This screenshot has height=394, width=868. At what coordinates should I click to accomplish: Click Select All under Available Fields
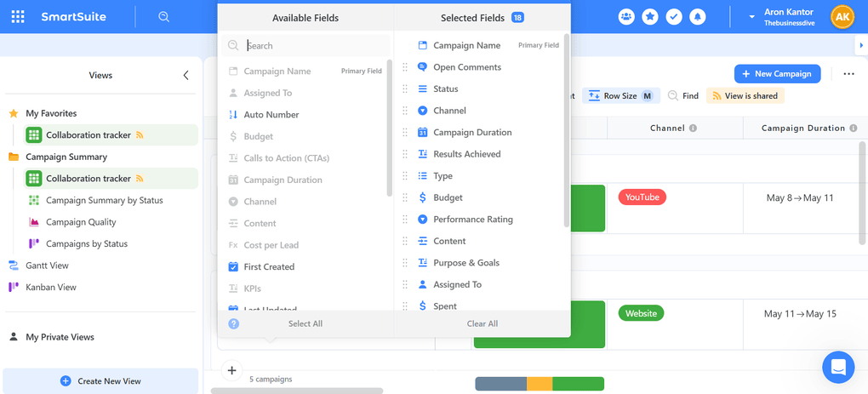[306, 323]
